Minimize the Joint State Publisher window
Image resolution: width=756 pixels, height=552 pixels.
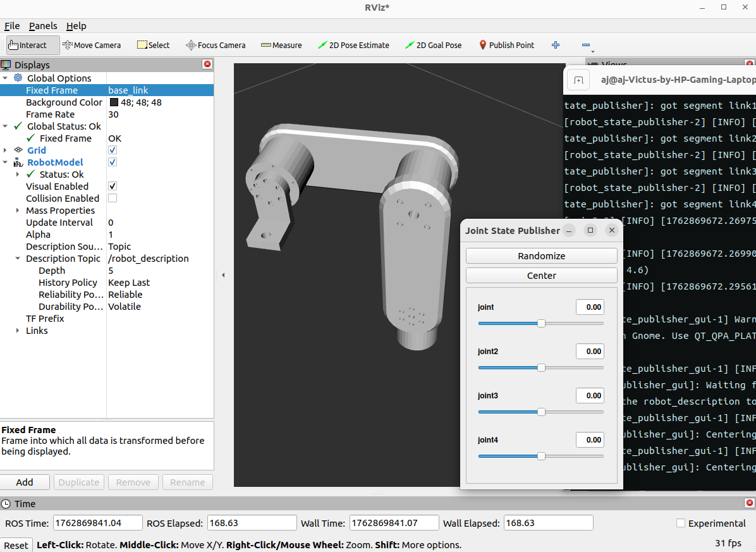point(569,230)
